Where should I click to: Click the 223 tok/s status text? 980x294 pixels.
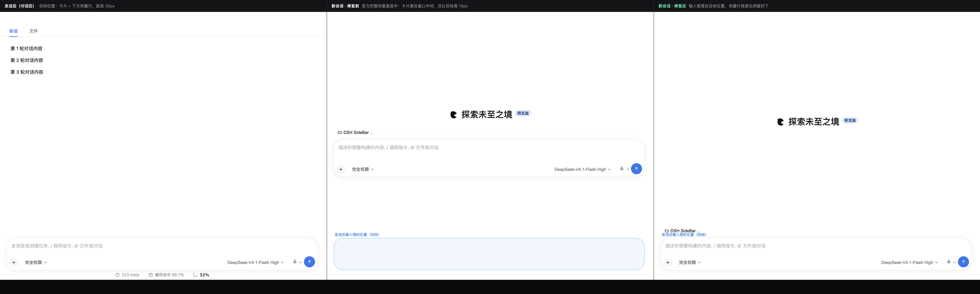click(131, 275)
